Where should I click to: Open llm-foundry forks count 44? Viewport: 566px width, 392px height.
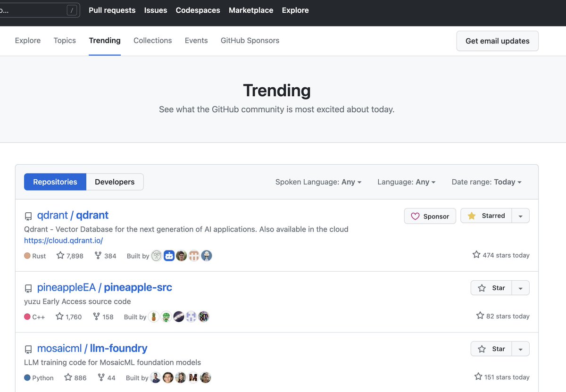coord(107,377)
